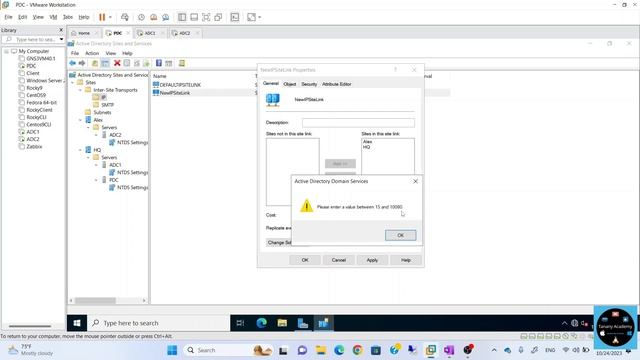Image resolution: width=640 pixels, height=360 pixels.
Task: Select Alex in Sites in this site link
Action: tap(367, 142)
